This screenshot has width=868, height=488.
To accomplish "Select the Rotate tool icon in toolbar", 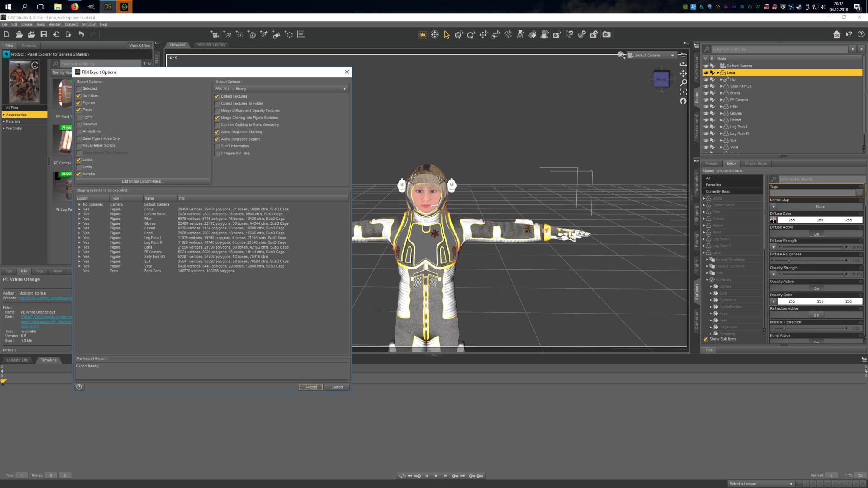I will (x=471, y=35).
